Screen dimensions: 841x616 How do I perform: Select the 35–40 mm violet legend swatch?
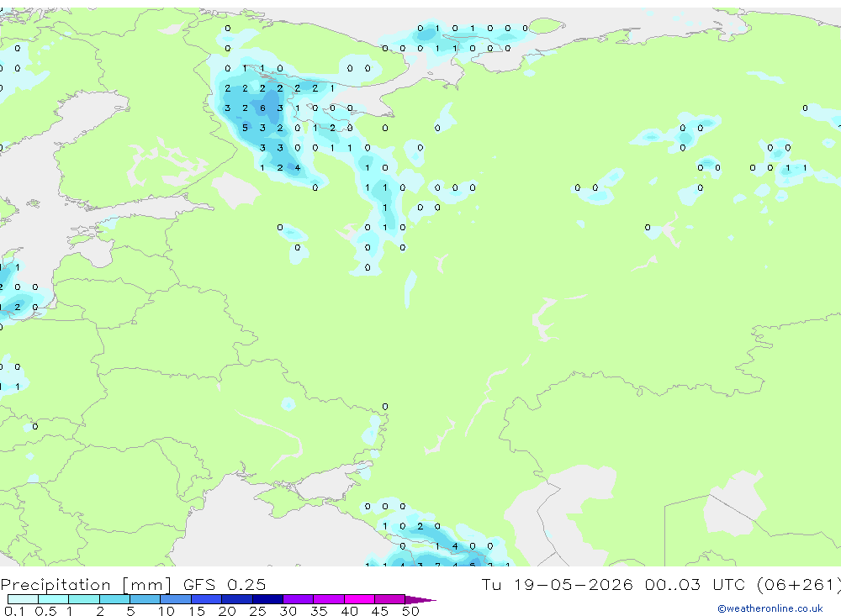pyautogui.click(x=329, y=599)
